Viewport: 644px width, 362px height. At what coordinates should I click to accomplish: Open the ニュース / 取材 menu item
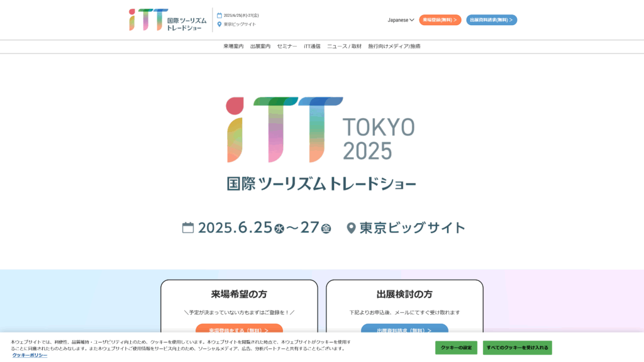click(x=344, y=47)
